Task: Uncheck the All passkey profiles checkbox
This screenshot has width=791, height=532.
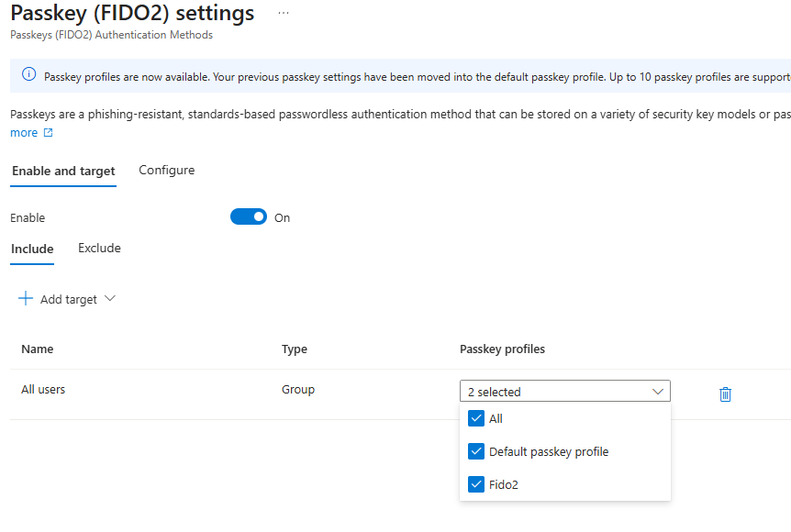Action: click(475, 418)
